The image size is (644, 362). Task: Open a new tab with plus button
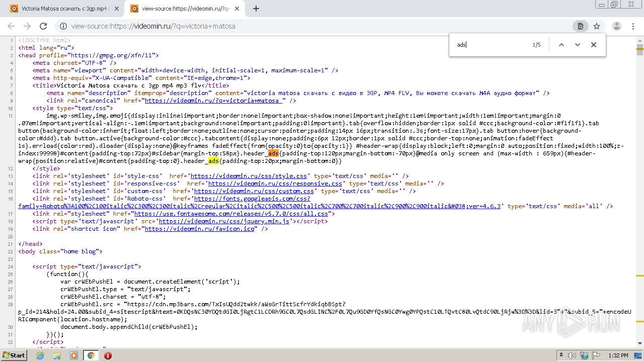256,9
